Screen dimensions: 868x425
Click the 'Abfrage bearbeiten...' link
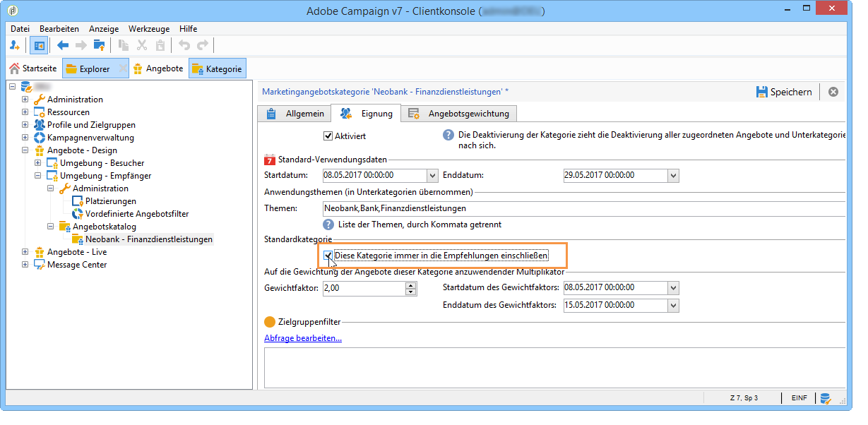point(303,338)
